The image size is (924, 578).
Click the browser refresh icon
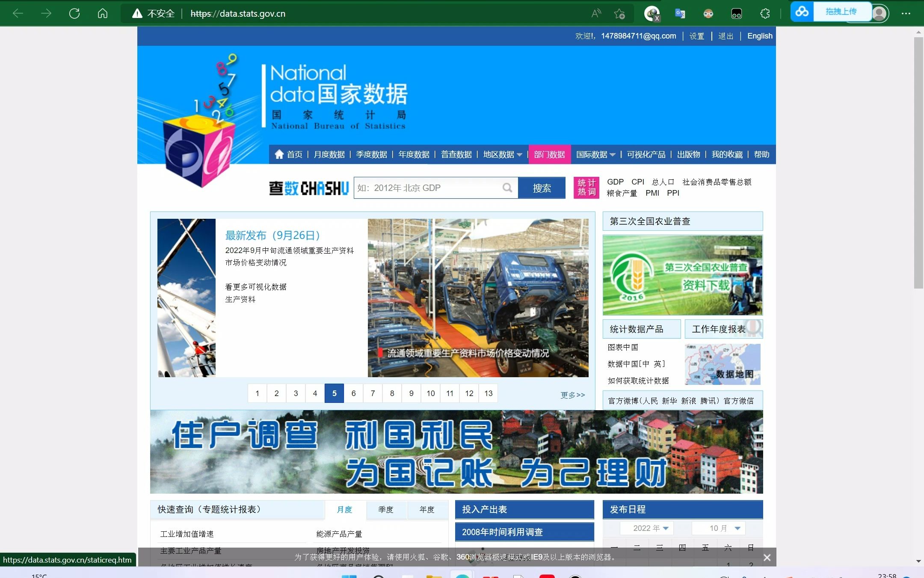(74, 13)
